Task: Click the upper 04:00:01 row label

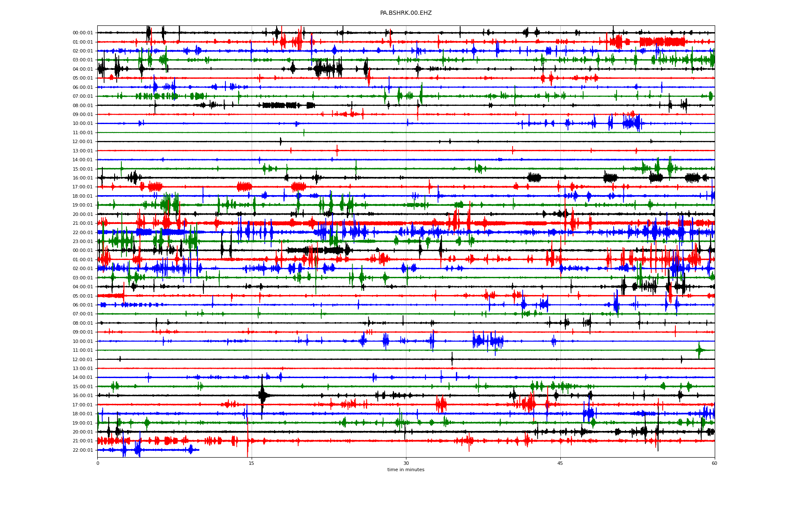Action: [x=82, y=69]
